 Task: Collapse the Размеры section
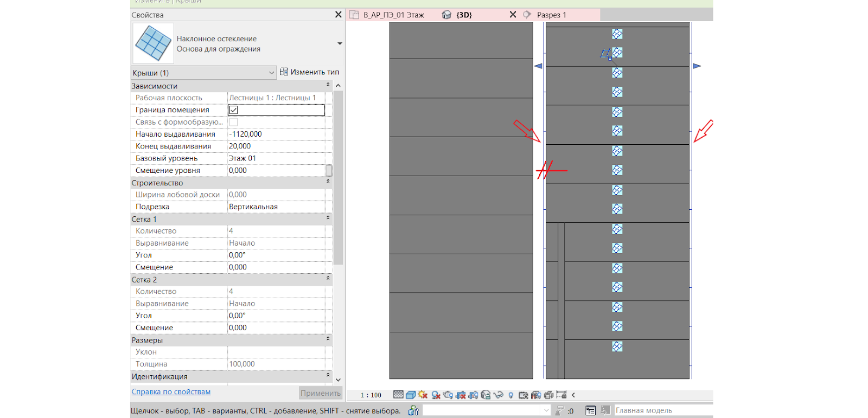click(328, 339)
